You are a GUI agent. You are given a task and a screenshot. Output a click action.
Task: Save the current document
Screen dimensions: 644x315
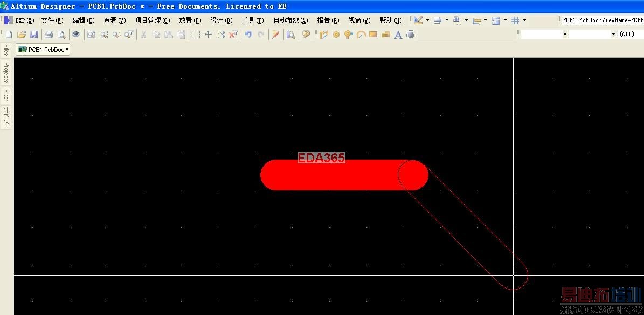34,35
